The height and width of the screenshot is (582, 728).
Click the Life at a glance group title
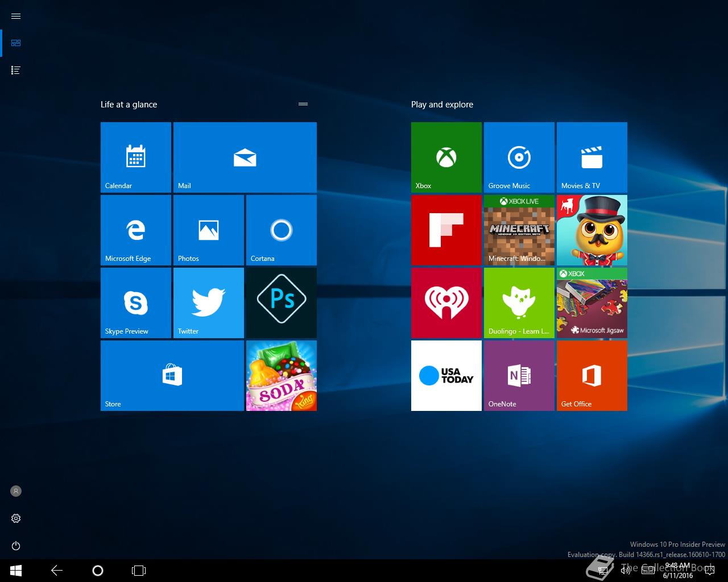[129, 105]
